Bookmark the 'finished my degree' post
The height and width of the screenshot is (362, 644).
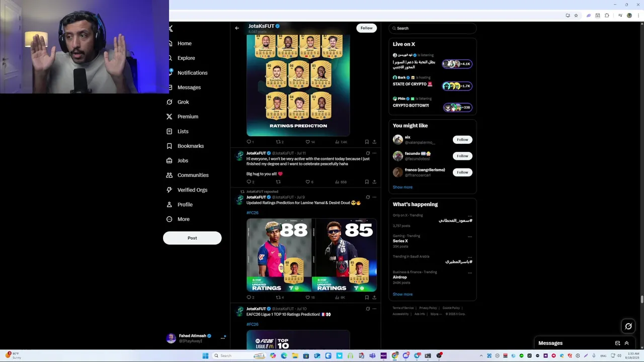tap(367, 182)
